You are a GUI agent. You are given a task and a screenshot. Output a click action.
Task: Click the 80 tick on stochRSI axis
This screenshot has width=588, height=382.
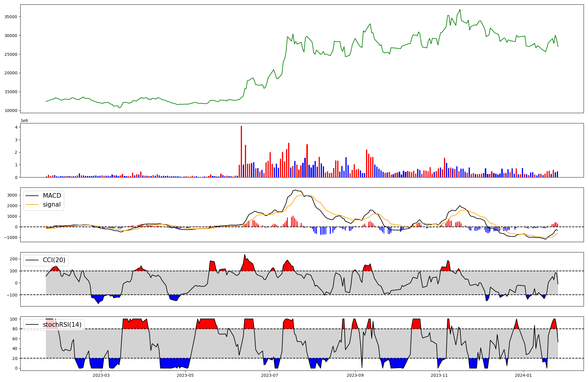[x=15, y=329]
